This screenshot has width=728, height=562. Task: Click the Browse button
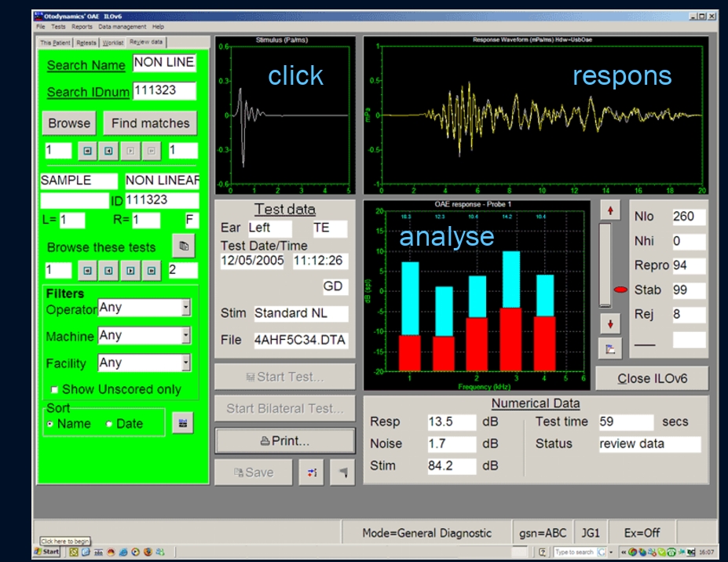[69, 123]
